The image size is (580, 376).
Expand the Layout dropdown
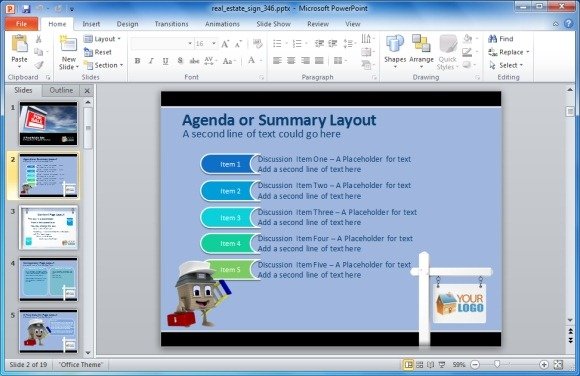pos(102,39)
